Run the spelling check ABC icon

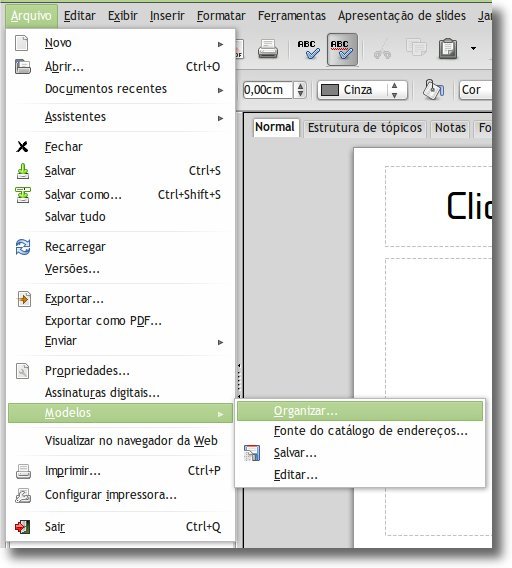pos(308,49)
